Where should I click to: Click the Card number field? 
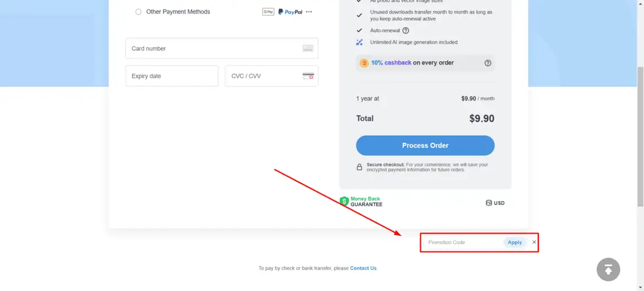(x=222, y=48)
